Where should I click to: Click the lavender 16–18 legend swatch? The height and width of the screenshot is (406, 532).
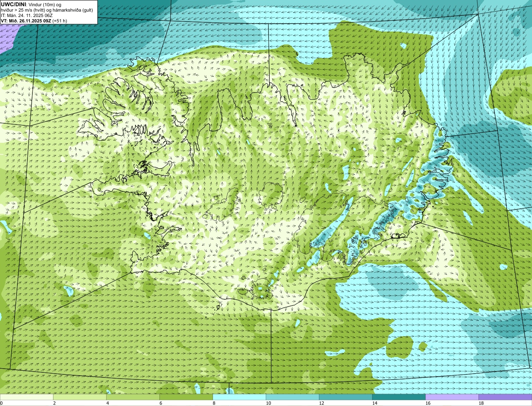click(x=452, y=397)
